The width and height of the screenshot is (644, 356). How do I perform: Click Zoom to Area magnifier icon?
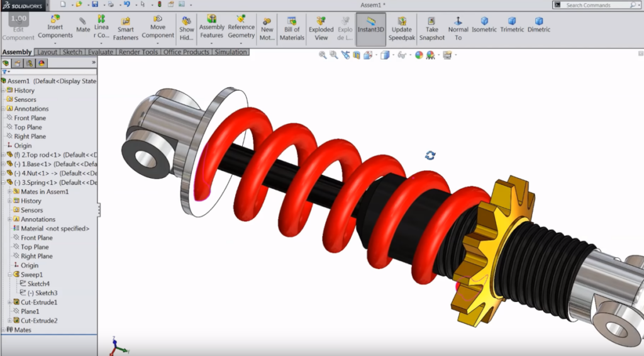(334, 55)
